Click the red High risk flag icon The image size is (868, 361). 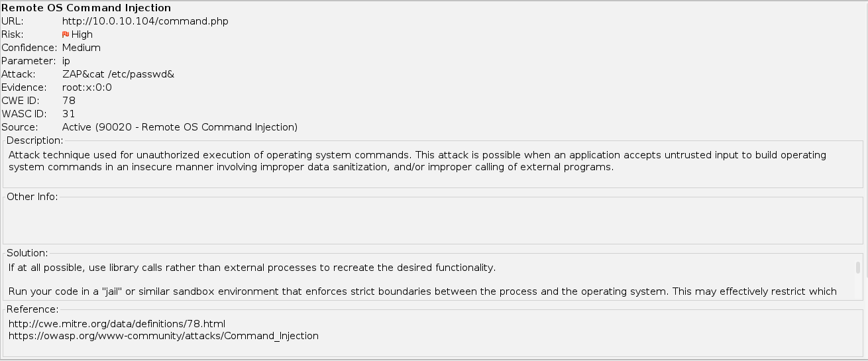coord(66,34)
